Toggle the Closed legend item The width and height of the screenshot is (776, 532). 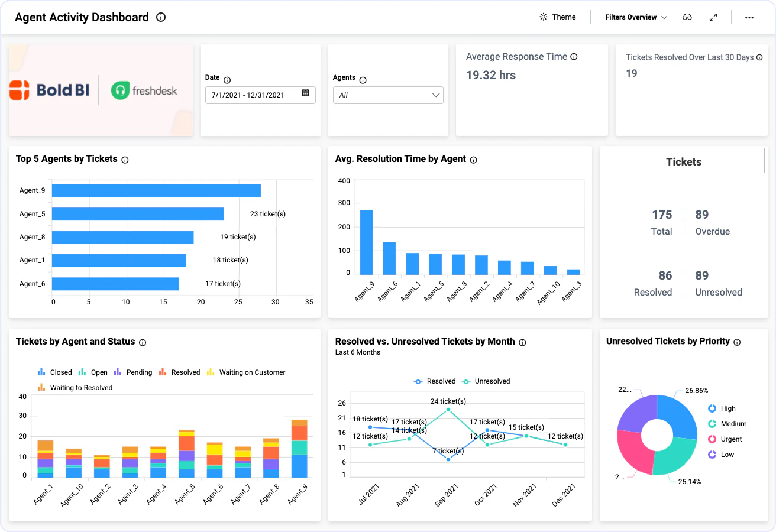point(54,372)
